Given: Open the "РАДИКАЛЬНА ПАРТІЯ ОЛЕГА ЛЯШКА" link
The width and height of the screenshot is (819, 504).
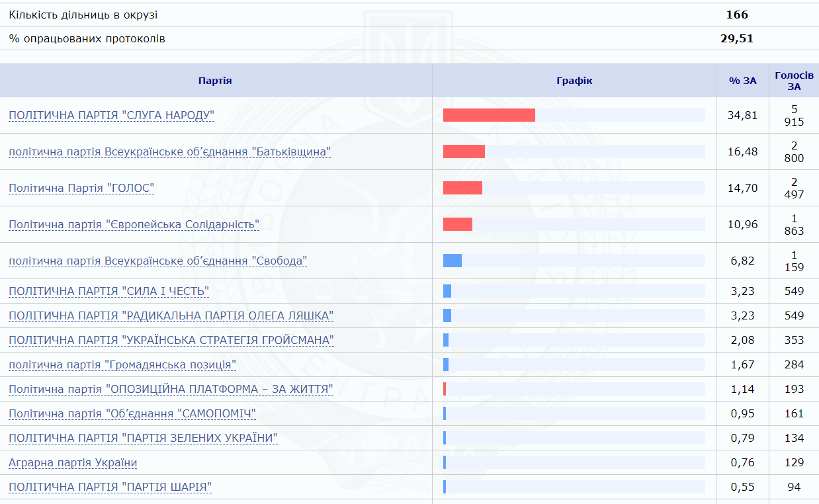Looking at the screenshot, I should point(171,315).
